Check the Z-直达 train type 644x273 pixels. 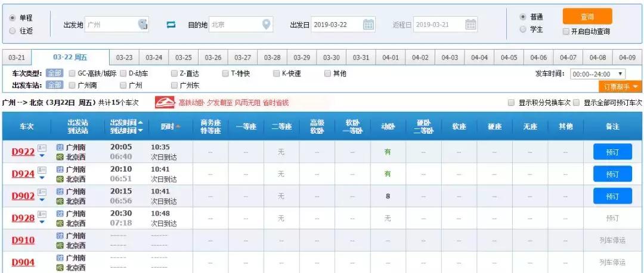coord(174,73)
